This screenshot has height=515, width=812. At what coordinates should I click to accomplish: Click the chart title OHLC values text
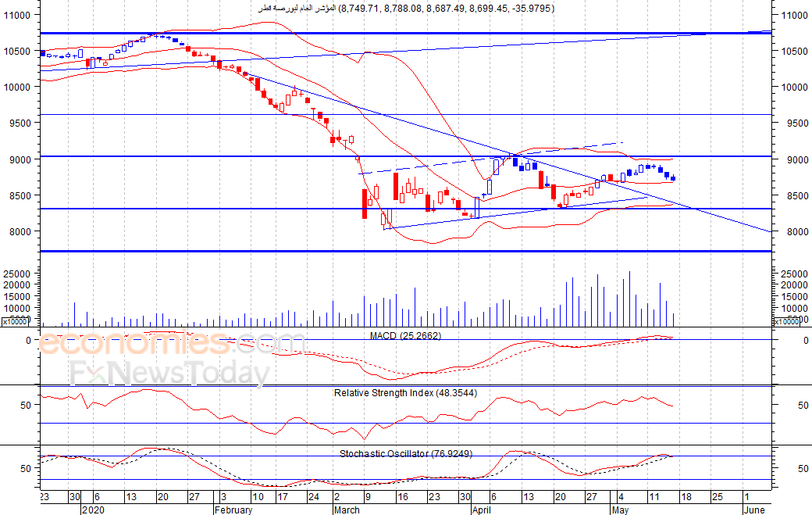[447, 9]
